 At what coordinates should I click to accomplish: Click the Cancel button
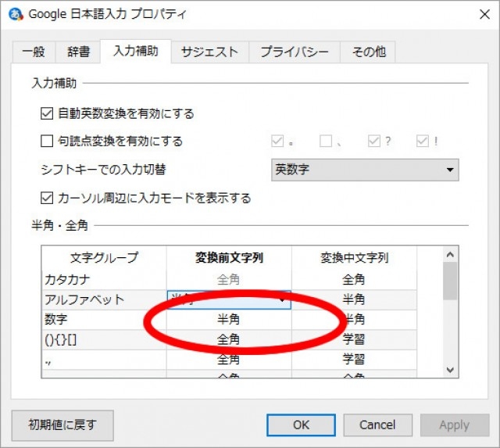click(377, 425)
